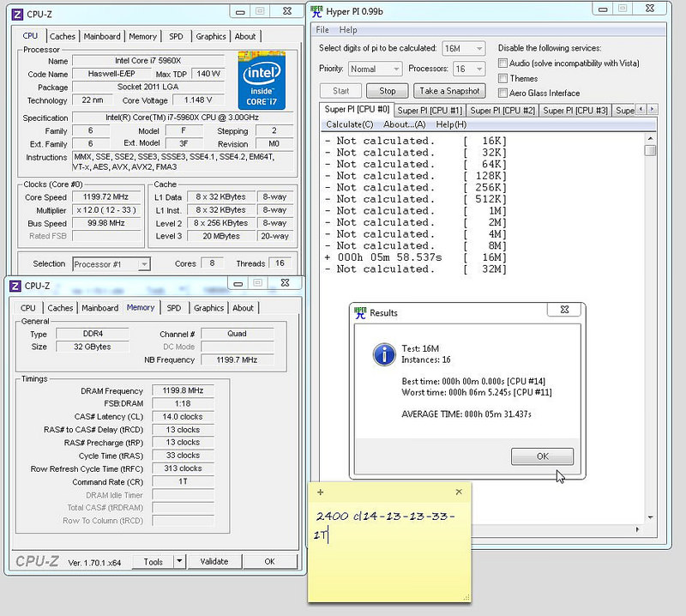Expand the Tools dropdown arrow in CPU-Z

(x=179, y=561)
